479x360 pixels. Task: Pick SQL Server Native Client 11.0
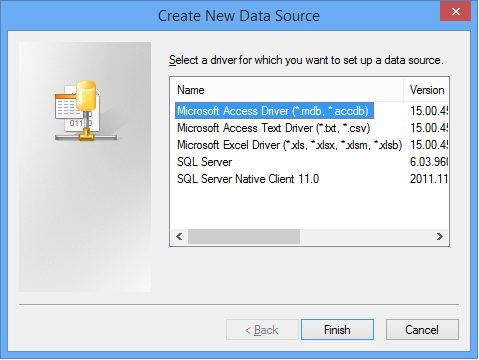tap(248, 179)
